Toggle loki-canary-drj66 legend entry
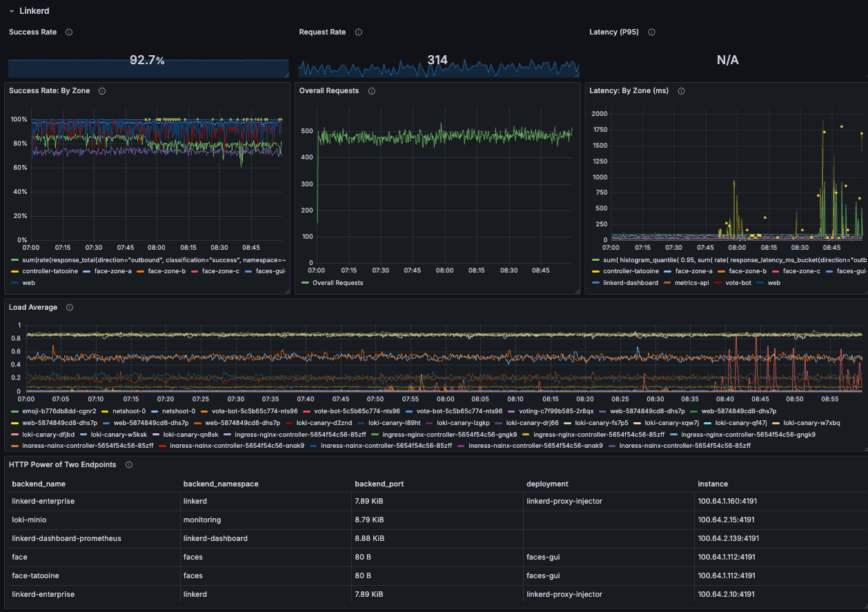868x612 pixels. (532, 423)
